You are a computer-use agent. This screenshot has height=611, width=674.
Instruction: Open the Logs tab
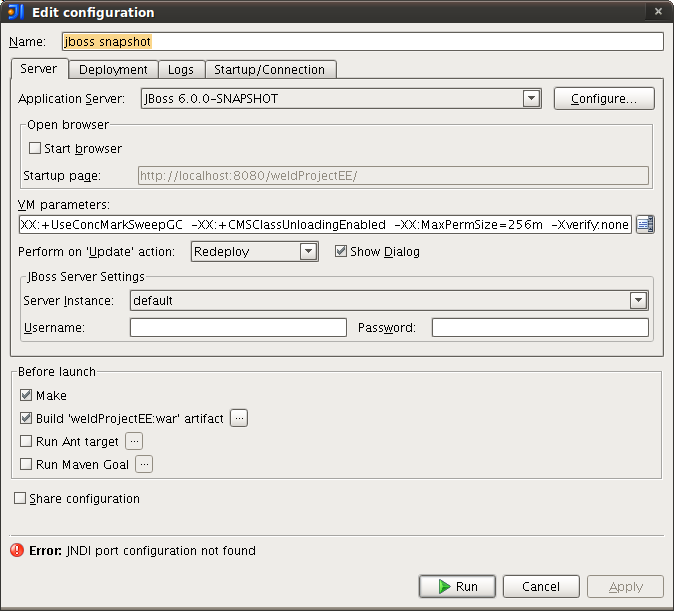pos(181,70)
